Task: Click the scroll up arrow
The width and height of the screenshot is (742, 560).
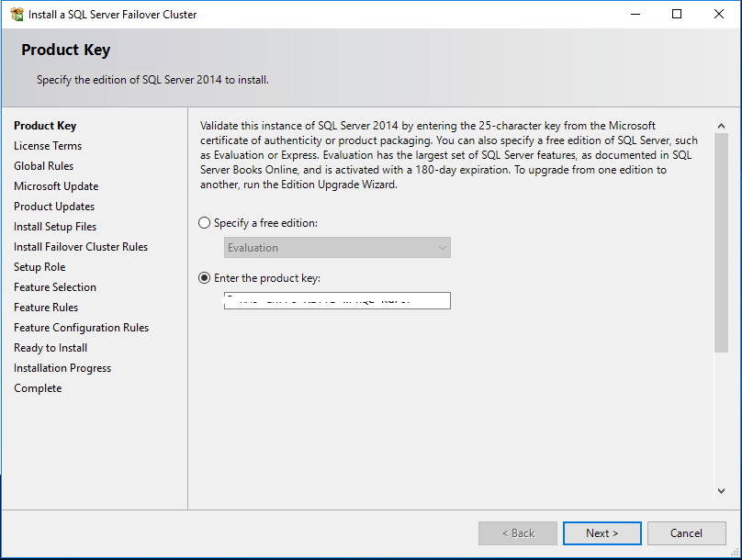Action: (721, 126)
